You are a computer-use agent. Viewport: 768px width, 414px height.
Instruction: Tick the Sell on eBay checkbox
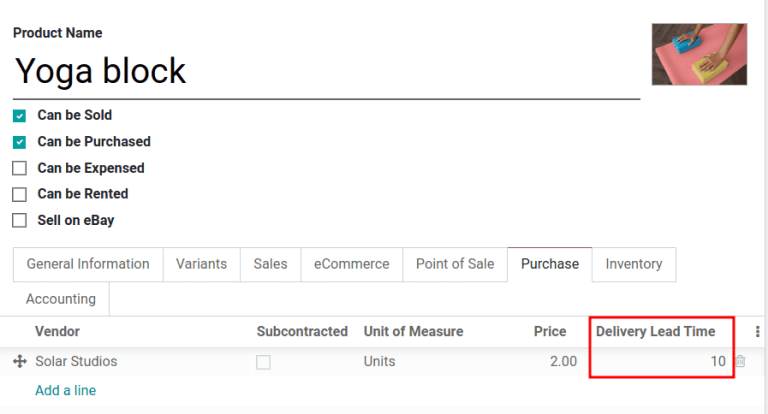pos(19,220)
